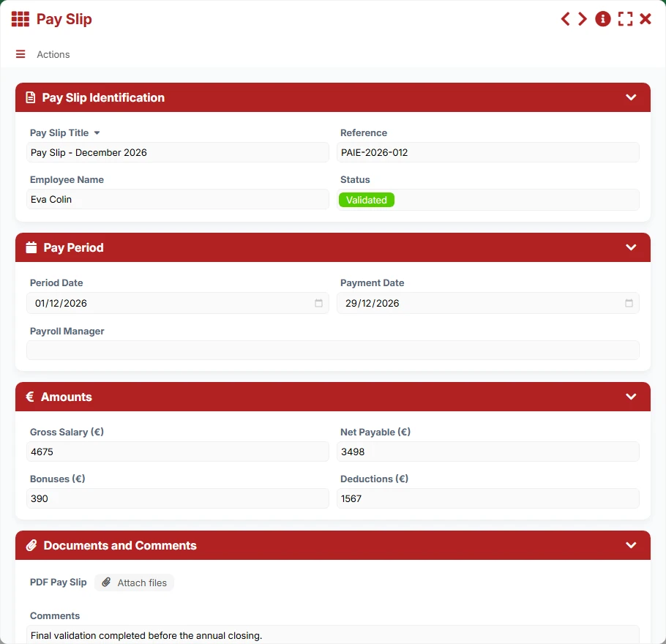Open the Actions menu

[x=53, y=54]
